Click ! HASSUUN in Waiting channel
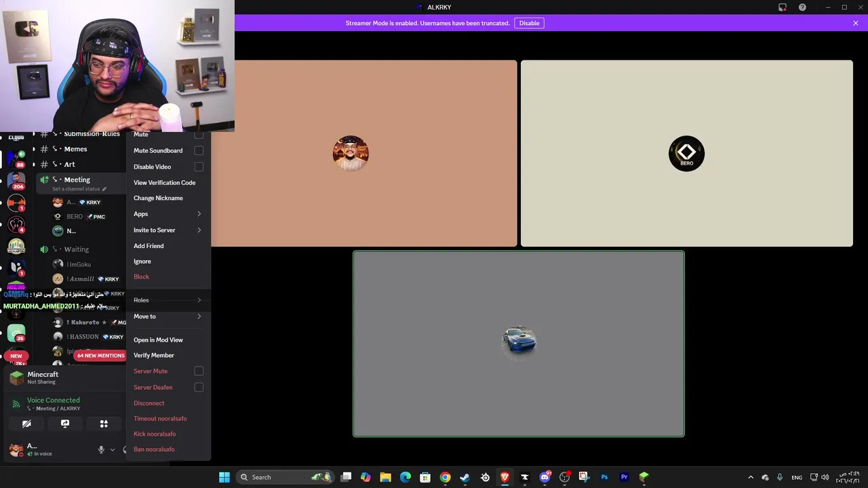868x488 pixels. tap(81, 337)
